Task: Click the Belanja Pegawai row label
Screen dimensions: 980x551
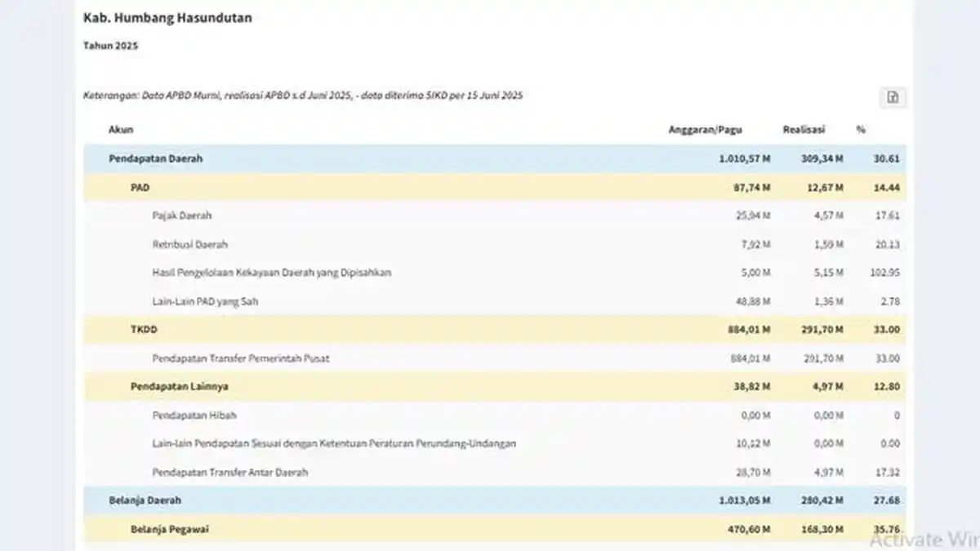Action: tap(169, 530)
